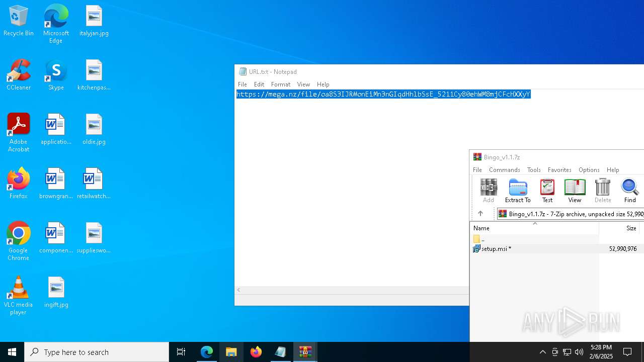The image size is (644, 362).
Task: Click the WinRAR archive path field
Action: point(570,214)
